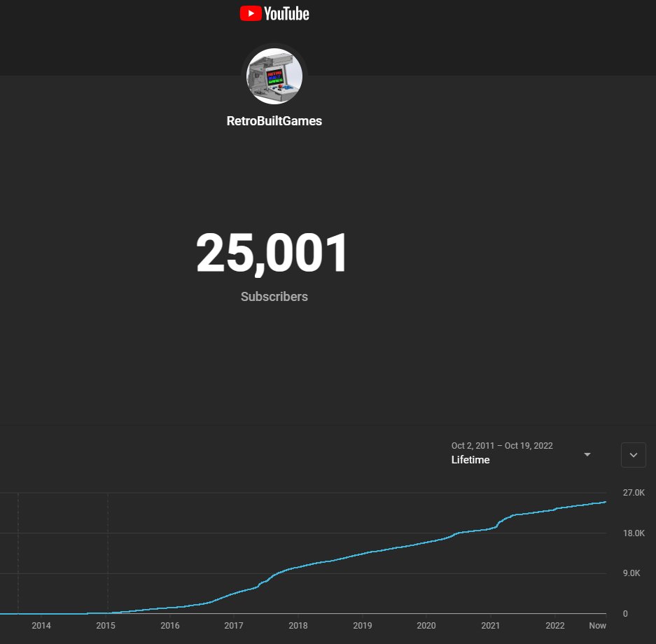Click the Subscribers label
This screenshot has width=656, height=644.
pyautogui.click(x=274, y=297)
